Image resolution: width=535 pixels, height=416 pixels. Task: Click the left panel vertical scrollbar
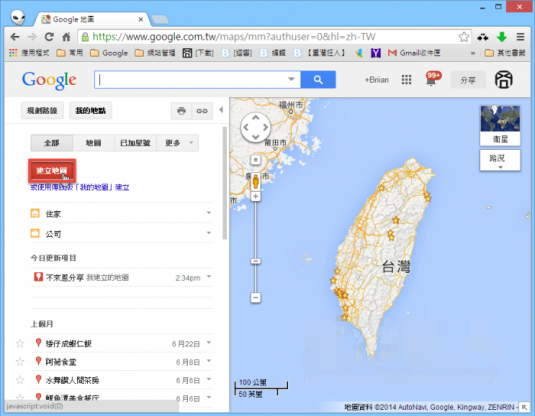[x=225, y=183]
